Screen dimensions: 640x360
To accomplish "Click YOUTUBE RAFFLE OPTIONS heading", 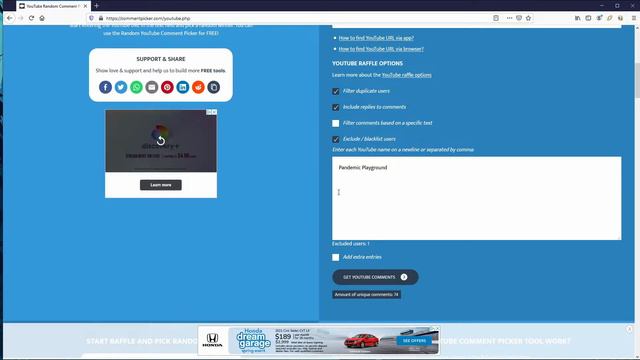I will [x=367, y=63].
